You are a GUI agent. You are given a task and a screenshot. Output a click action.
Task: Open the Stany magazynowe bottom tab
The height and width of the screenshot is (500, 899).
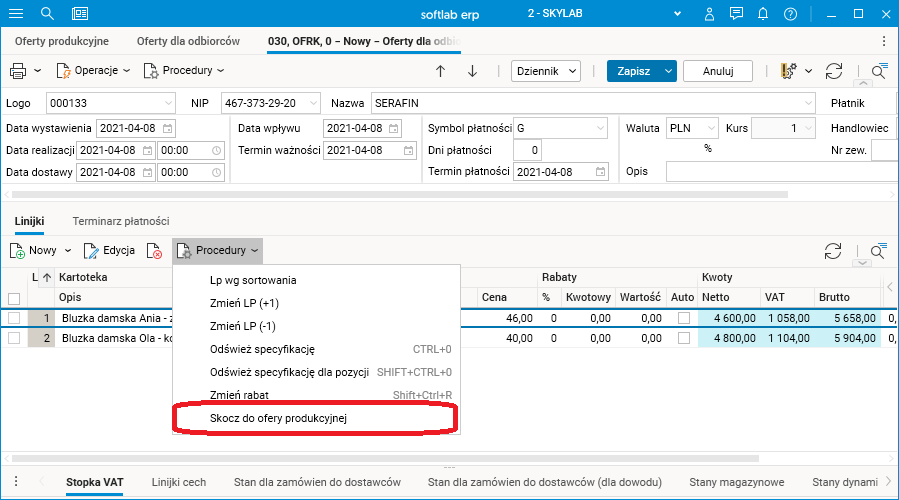pyautogui.click(x=737, y=482)
